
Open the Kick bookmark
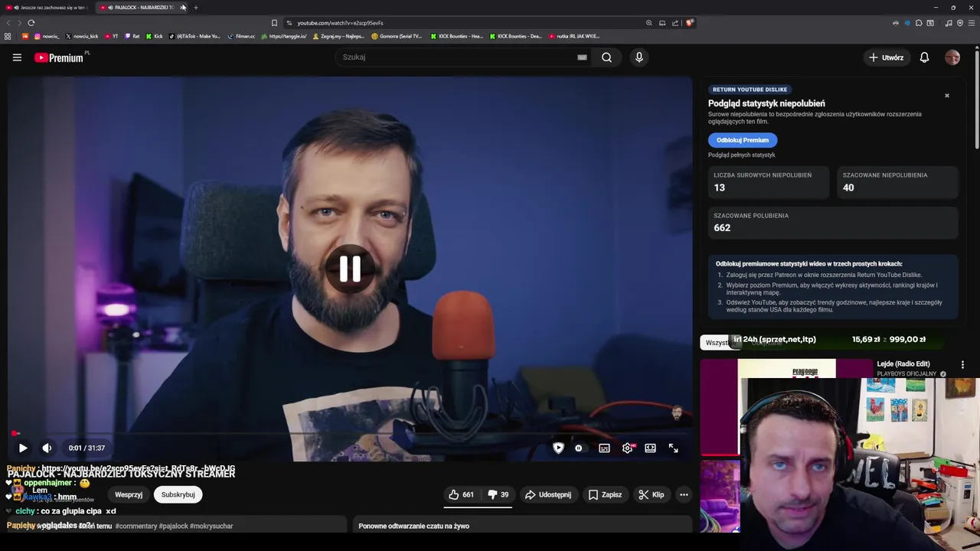(x=155, y=36)
